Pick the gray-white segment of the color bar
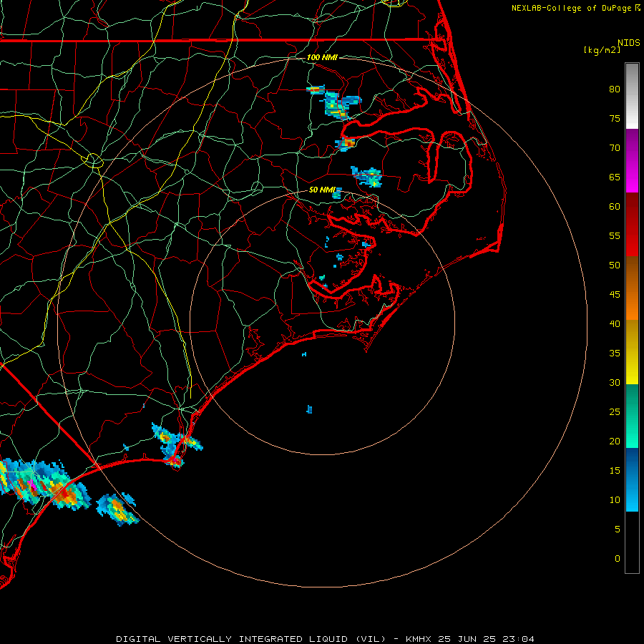Viewport: 644px width, 644px height. point(632,96)
